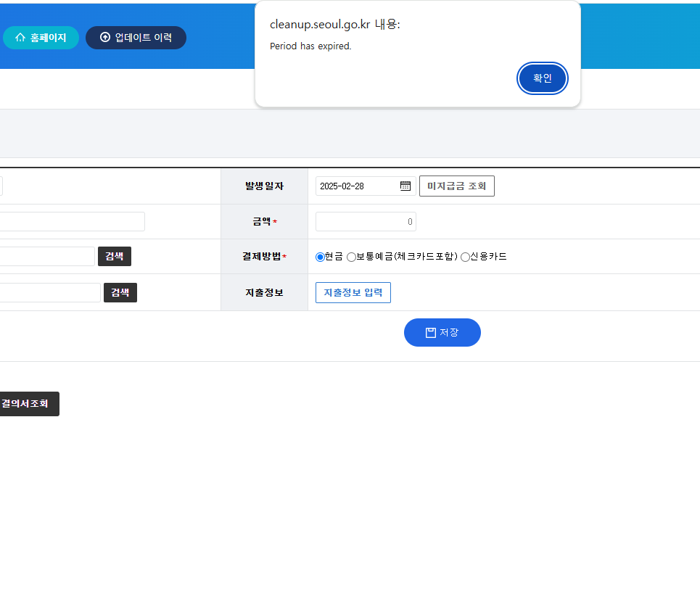Click the text field in the 금액 row left side
700x607 pixels.
[x=73, y=222]
